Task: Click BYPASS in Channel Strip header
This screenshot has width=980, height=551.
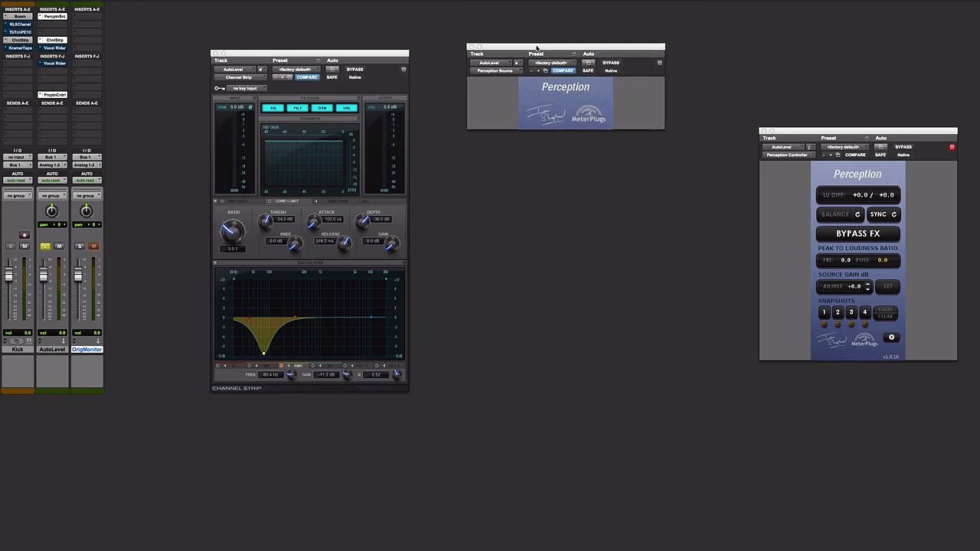Action: [x=354, y=70]
